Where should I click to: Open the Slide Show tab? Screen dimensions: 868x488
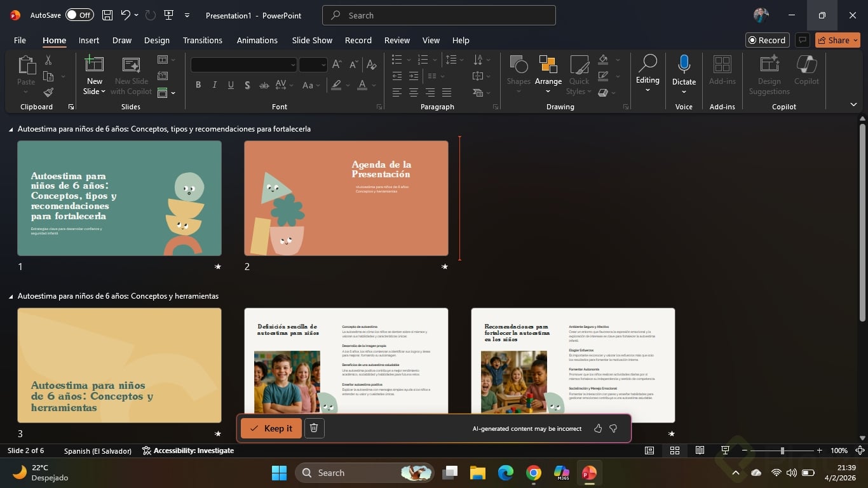pos(312,40)
